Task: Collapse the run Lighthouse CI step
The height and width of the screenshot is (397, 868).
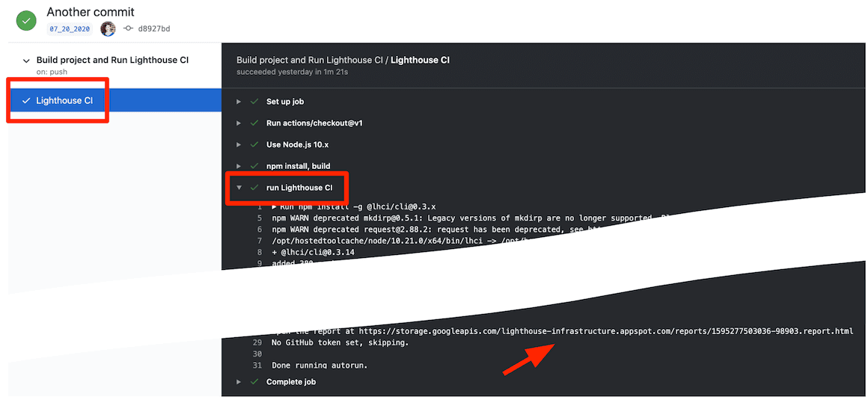Action: 239,188
